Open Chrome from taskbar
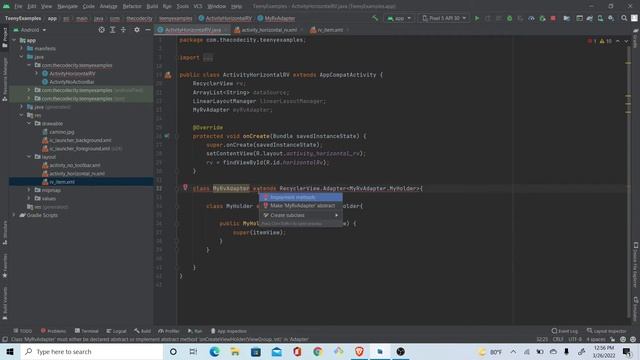Image resolution: width=640 pixels, height=360 pixels. 318,351
